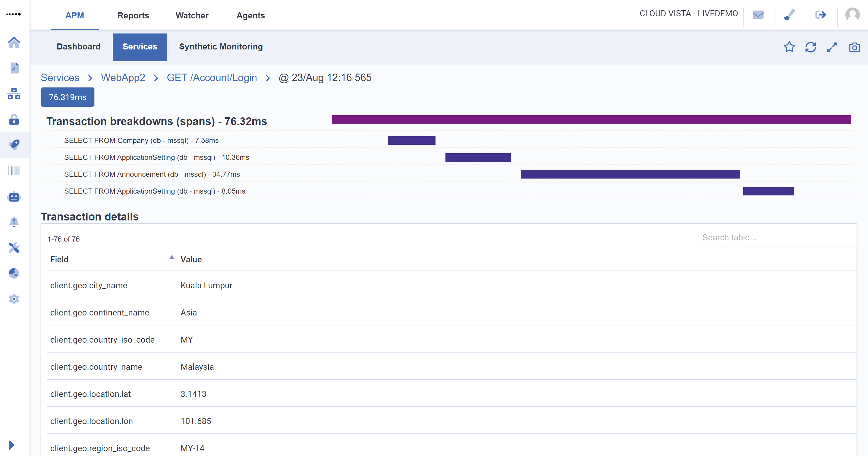Go to WebApp2 breadcrumb link
The image size is (868, 456).
123,78
